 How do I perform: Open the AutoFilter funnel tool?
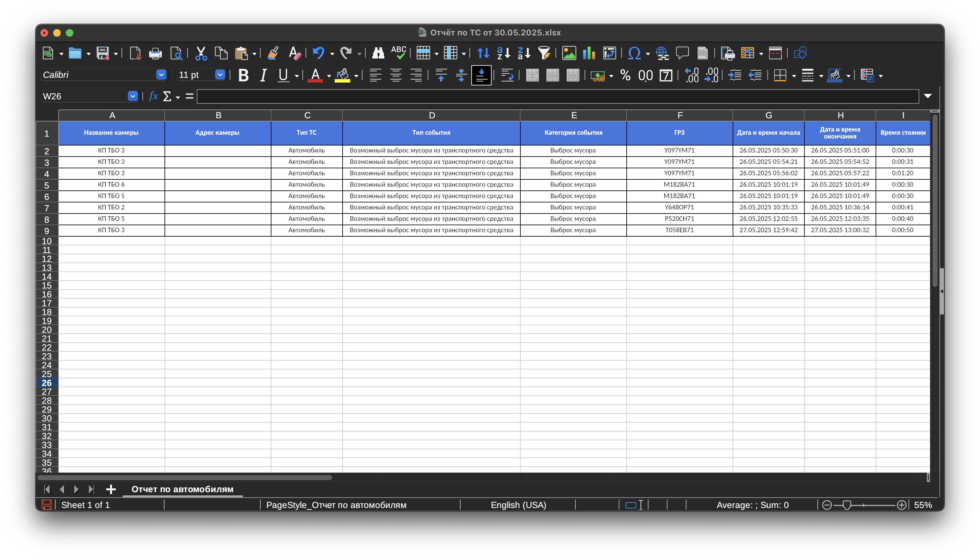pos(544,53)
